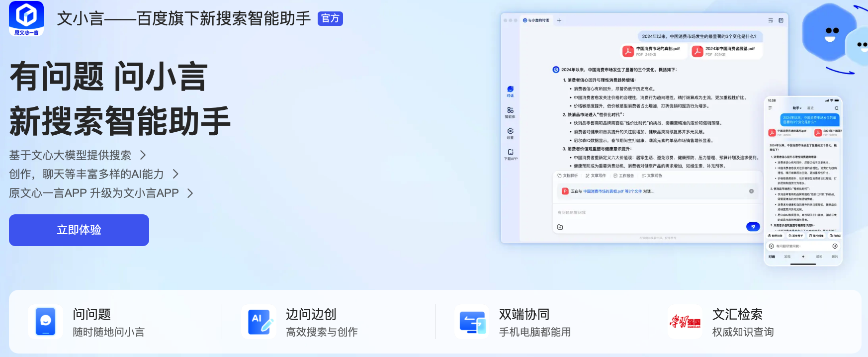Choose the 文档解析 tool
Screen dimensions: 868x357
pos(568,176)
